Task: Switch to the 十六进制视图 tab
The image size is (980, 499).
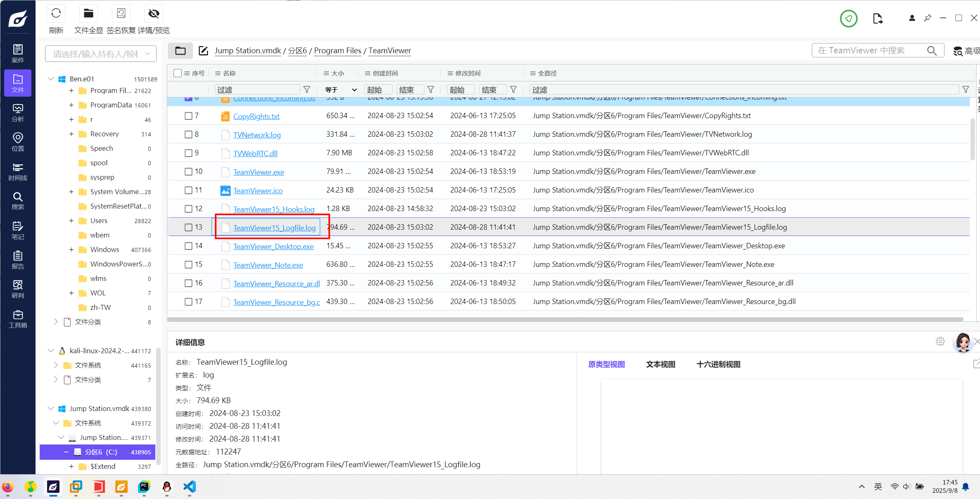Action: coord(718,364)
